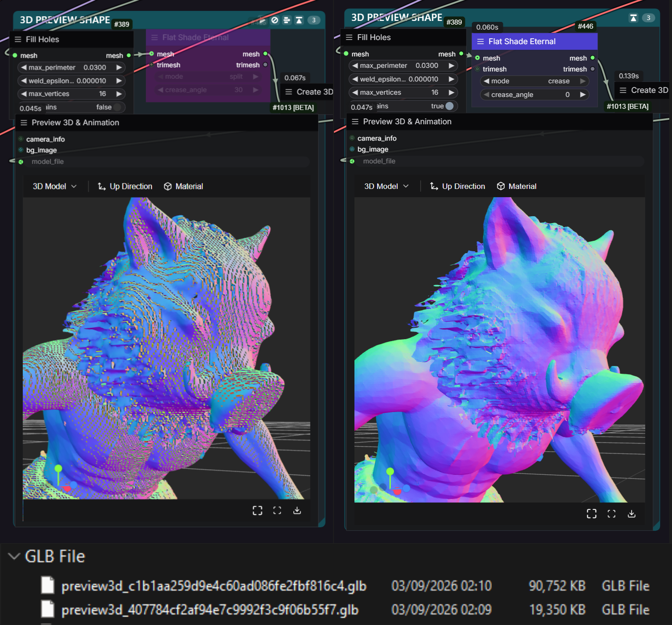Open the left Preview 3D & Animation menu icon

tap(24, 122)
